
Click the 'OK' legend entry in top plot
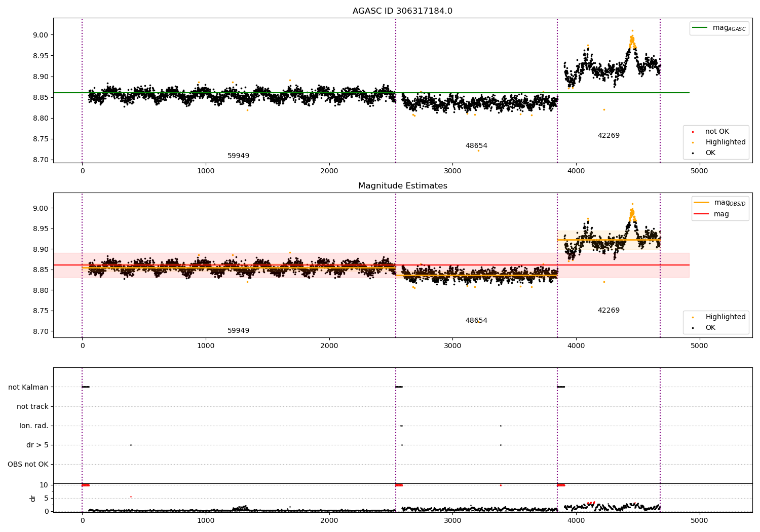pyautogui.click(x=710, y=153)
